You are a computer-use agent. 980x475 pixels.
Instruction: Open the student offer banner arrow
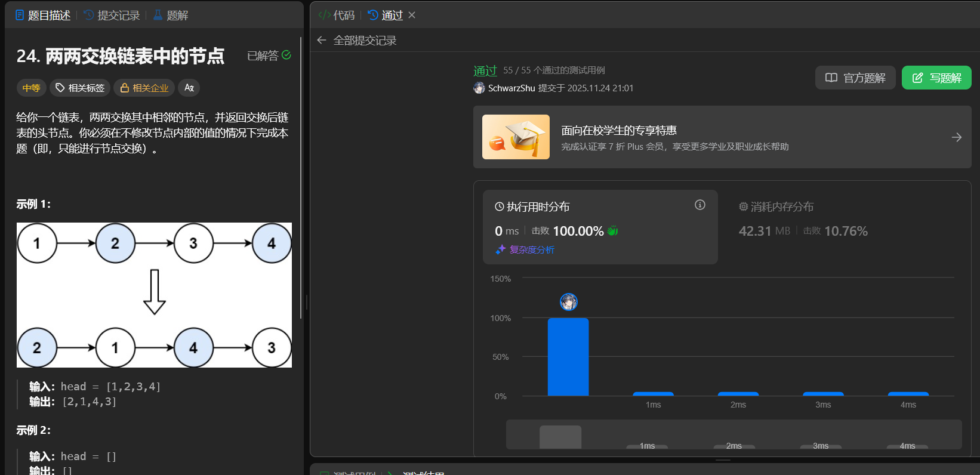point(956,137)
